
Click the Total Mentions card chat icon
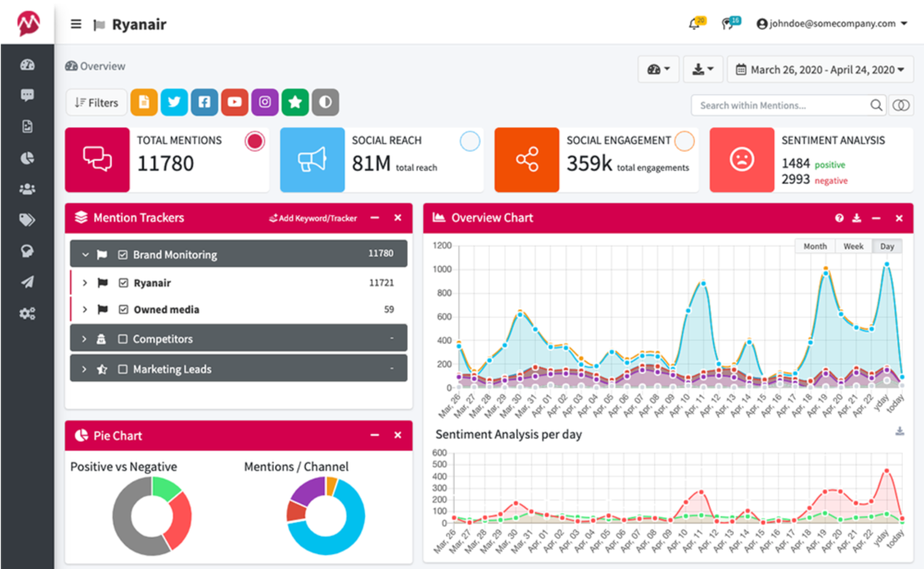(x=97, y=160)
